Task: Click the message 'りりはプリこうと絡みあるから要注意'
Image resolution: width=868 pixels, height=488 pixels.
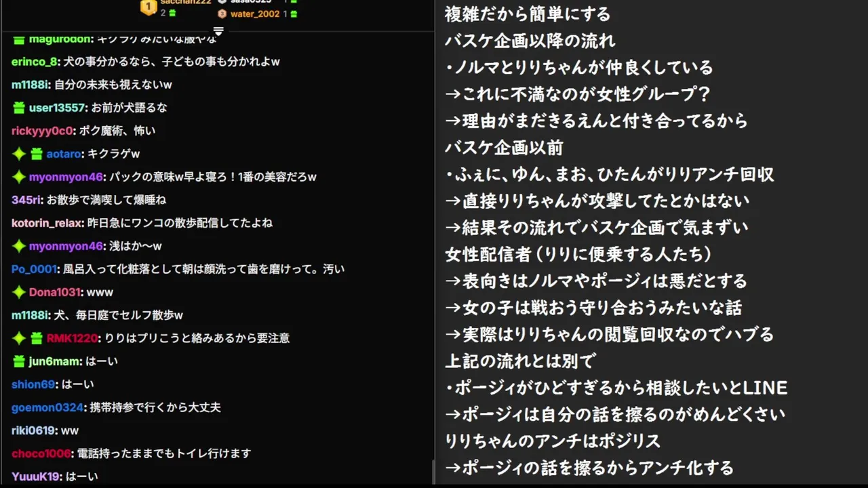Action: (197, 338)
